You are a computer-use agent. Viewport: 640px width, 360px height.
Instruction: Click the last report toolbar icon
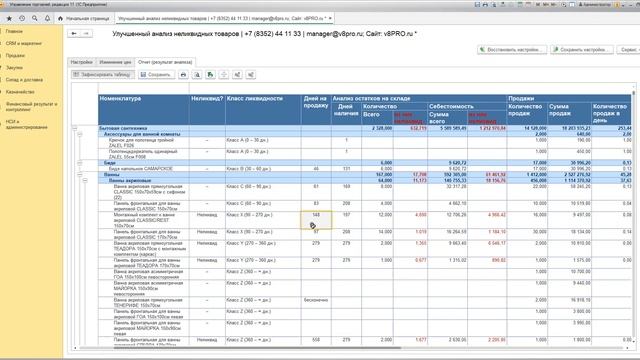[x=251, y=75]
